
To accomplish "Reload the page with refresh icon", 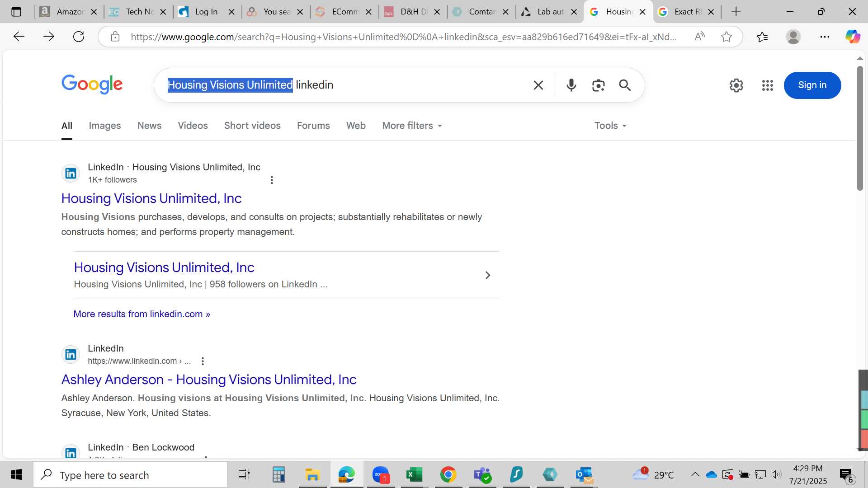I will click(x=79, y=37).
